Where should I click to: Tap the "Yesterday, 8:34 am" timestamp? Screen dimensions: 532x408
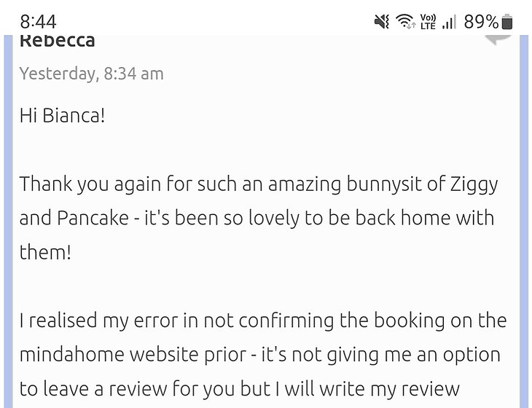(92, 74)
